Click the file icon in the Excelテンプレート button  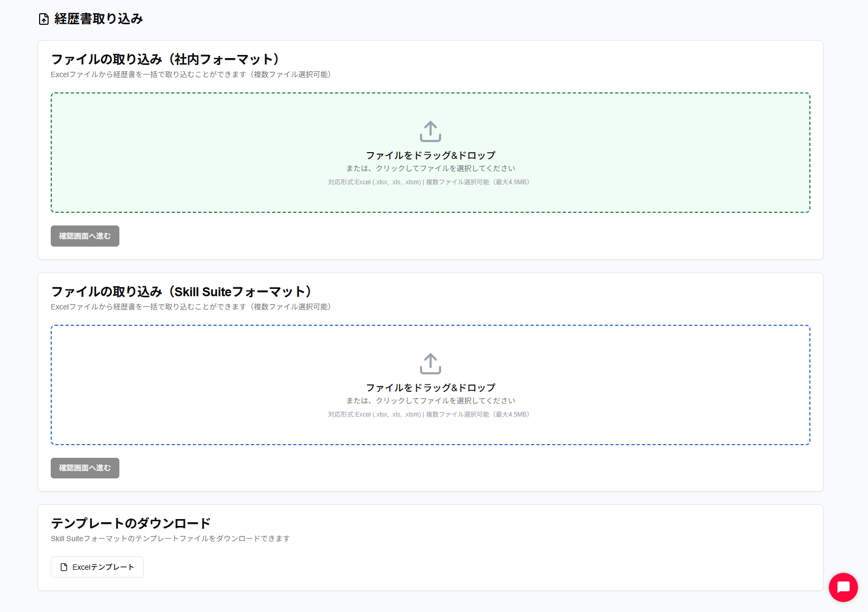coord(64,567)
